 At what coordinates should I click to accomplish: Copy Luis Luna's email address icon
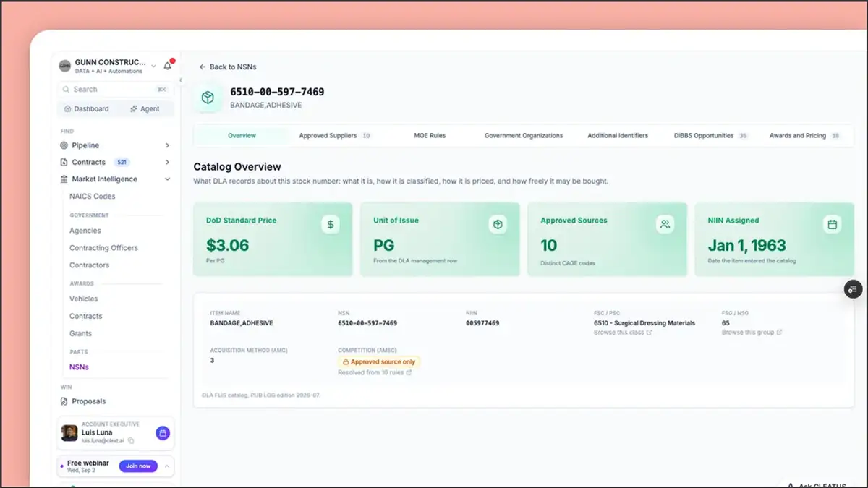[x=131, y=440]
